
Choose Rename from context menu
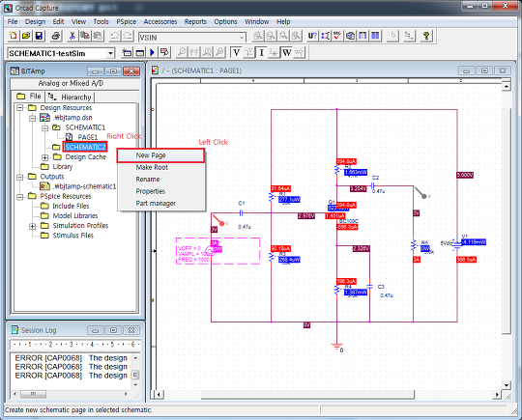tap(160, 180)
